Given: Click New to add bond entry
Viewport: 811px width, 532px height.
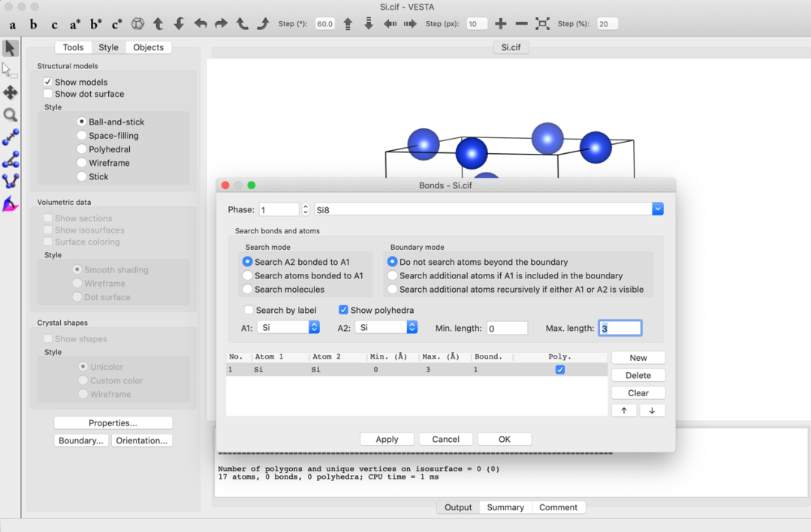Looking at the screenshot, I should (638, 358).
